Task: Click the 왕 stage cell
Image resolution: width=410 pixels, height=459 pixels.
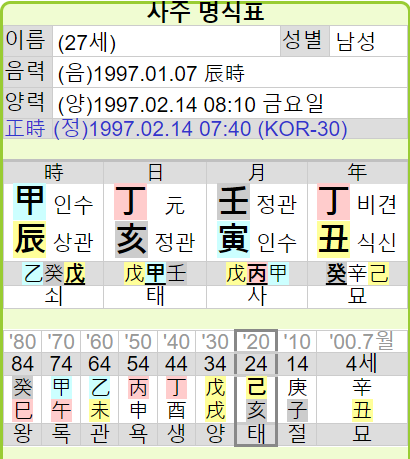Action: pos(22,434)
